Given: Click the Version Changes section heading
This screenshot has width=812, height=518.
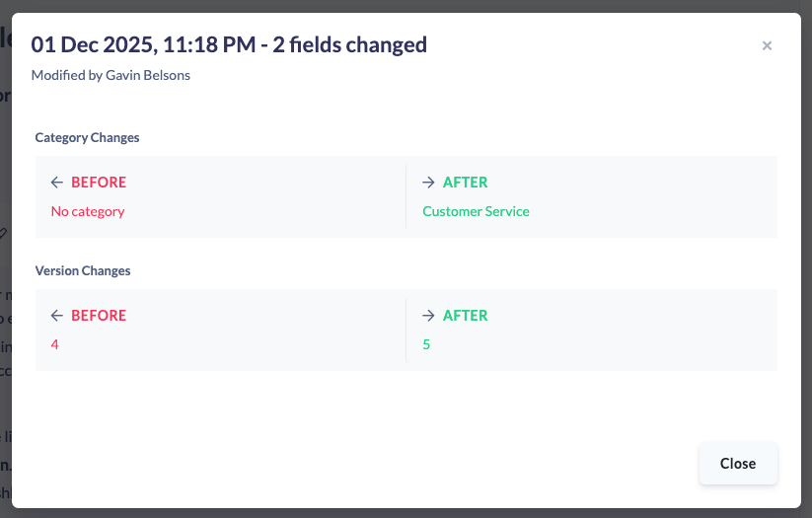Looking at the screenshot, I should (83, 270).
